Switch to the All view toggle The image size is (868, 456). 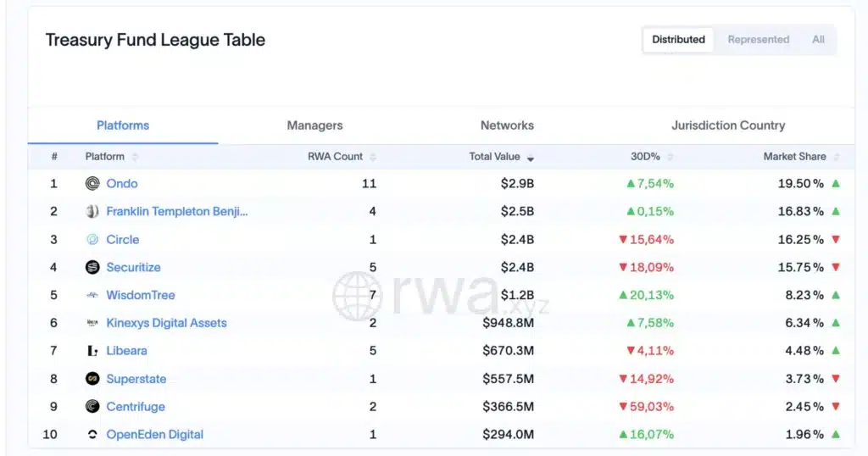(818, 40)
